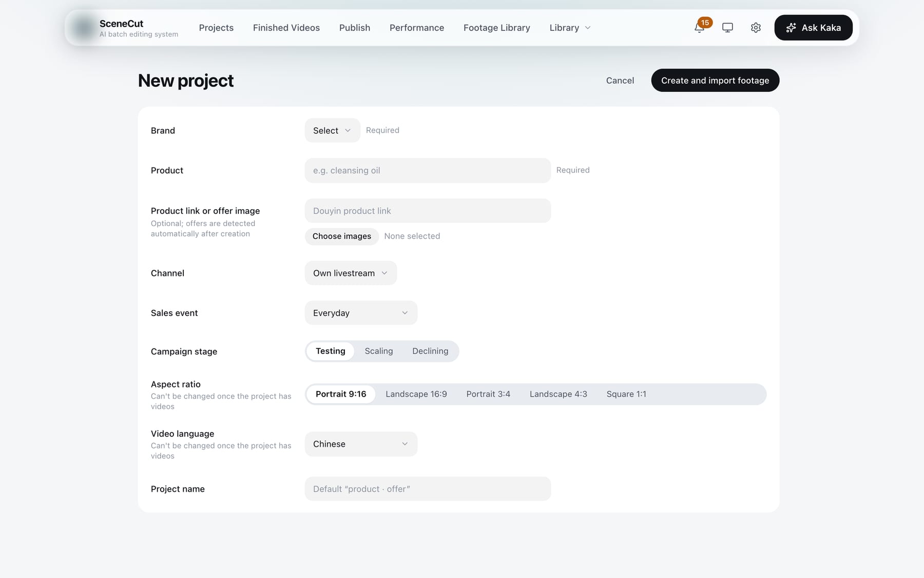Viewport: 924px width, 578px height.
Task: Pick Portrait 3:4 aspect ratio
Action: point(488,394)
